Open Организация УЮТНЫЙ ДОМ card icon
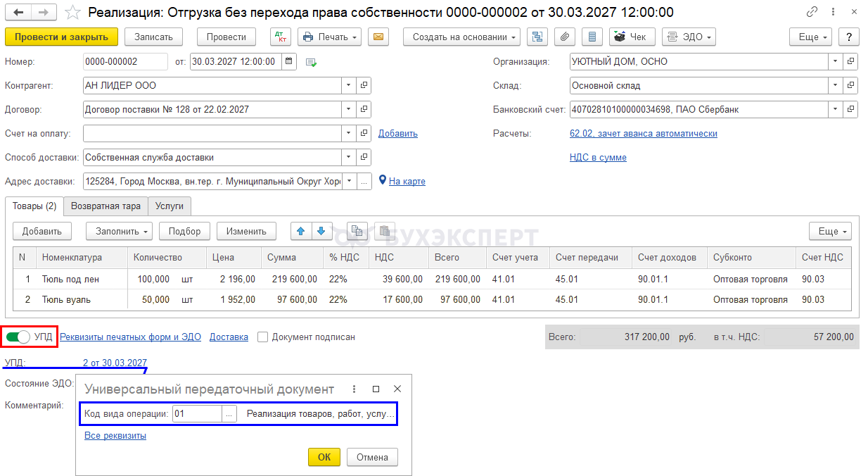Viewport: 868px width, 476px height. click(850, 61)
